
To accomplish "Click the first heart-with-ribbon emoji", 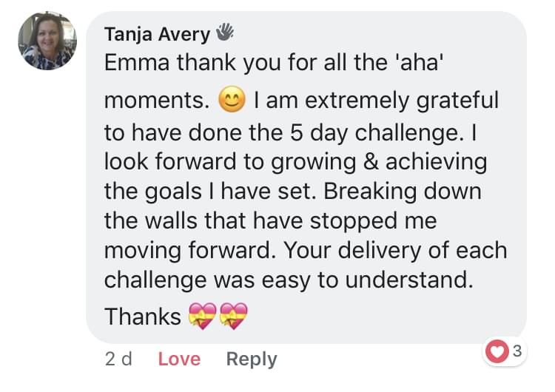I will (x=203, y=317).
